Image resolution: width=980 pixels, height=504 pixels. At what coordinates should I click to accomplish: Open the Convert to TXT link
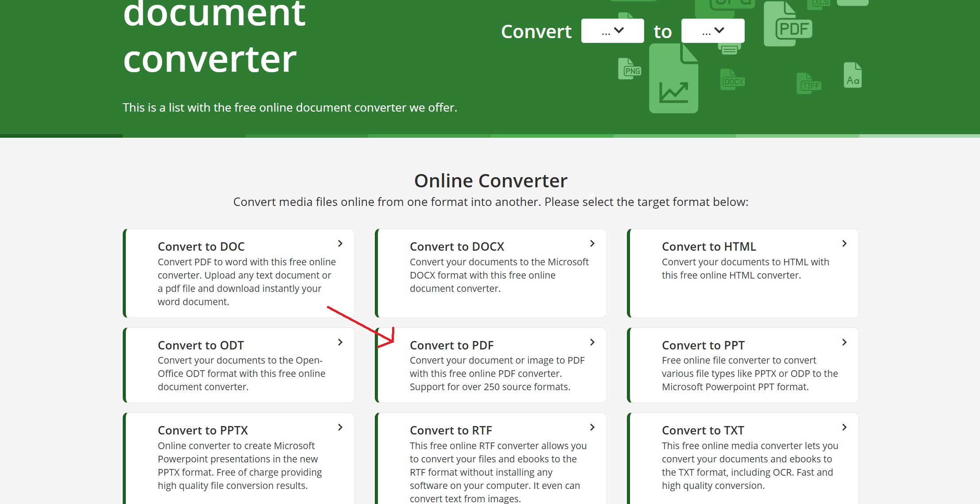(x=703, y=430)
